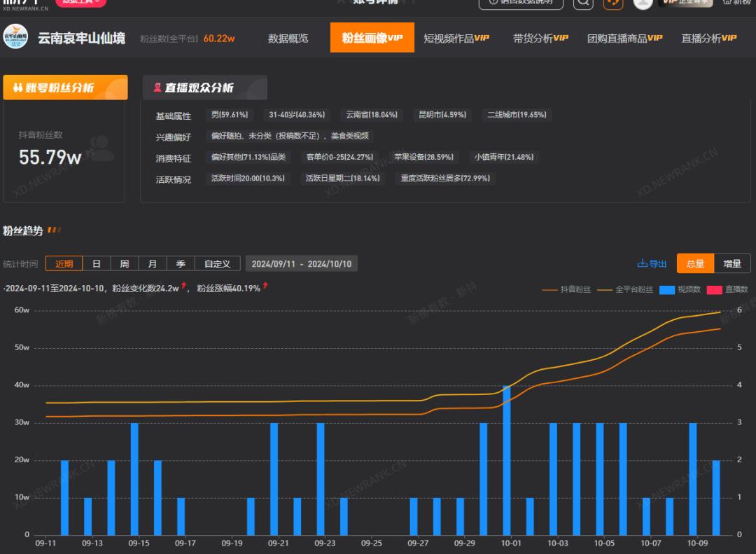Select 周 time period button
756x554 pixels.
[x=124, y=264]
